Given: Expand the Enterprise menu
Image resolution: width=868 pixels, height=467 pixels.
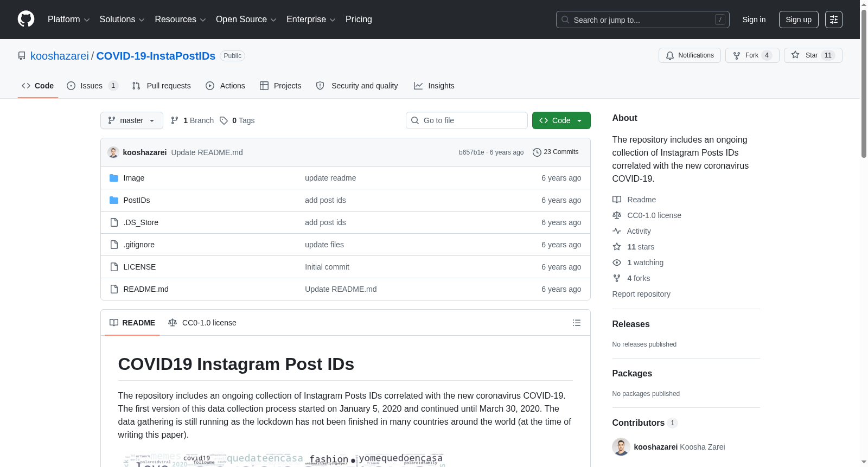Looking at the screenshot, I should coord(311,20).
